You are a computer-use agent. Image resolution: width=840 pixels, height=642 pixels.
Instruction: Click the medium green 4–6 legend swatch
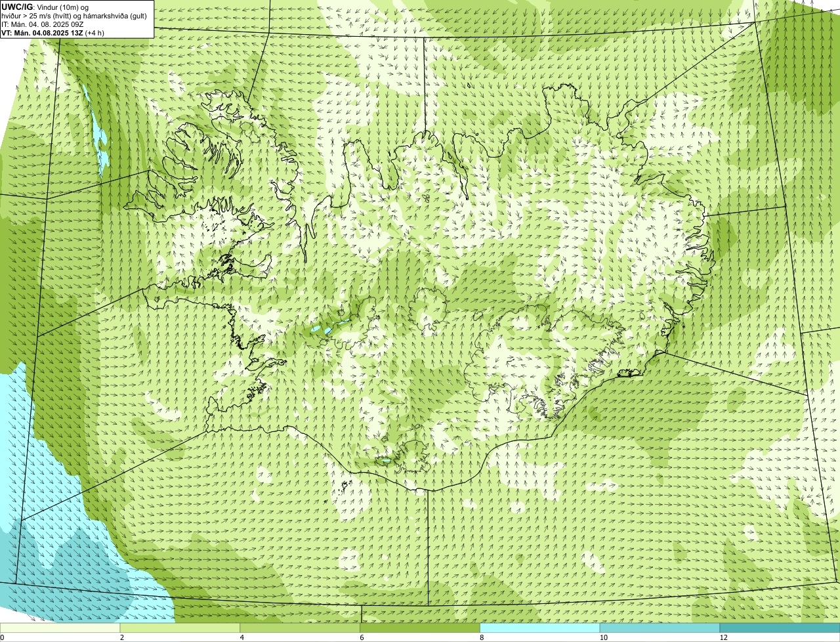click(x=301, y=628)
